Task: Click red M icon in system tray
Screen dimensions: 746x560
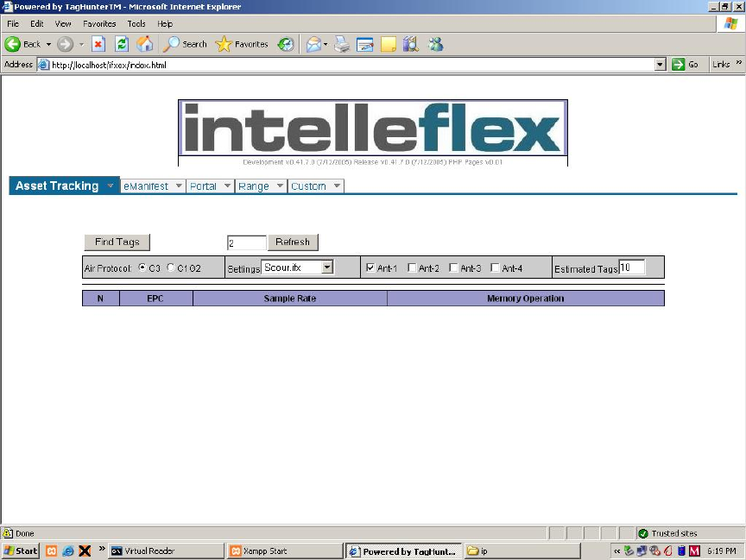Action: tap(694, 551)
